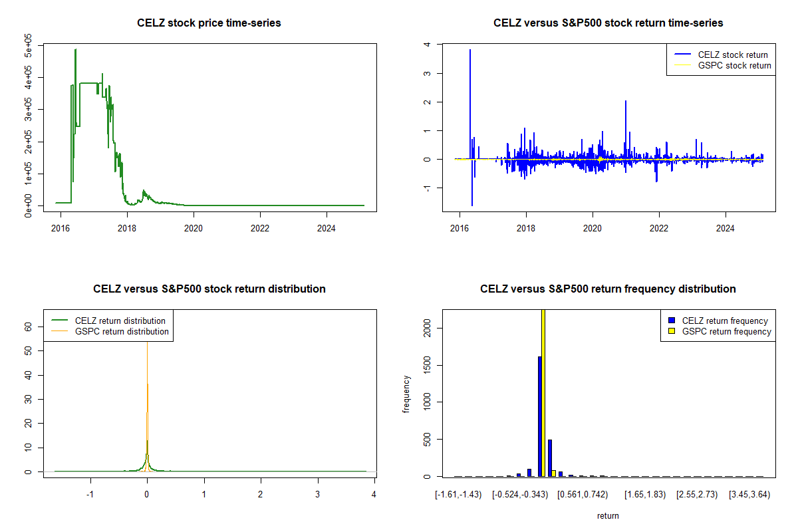Select the 'CELZ stock return' legend entry

tap(732, 55)
